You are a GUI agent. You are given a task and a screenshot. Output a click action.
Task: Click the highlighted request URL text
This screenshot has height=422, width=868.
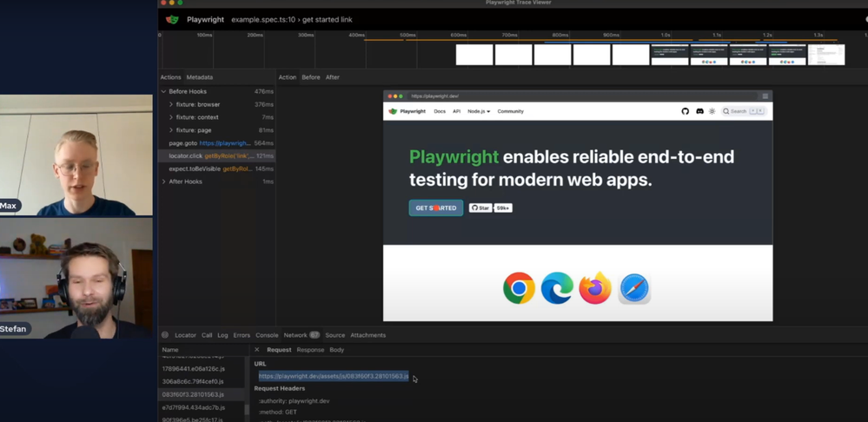pos(334,376)
